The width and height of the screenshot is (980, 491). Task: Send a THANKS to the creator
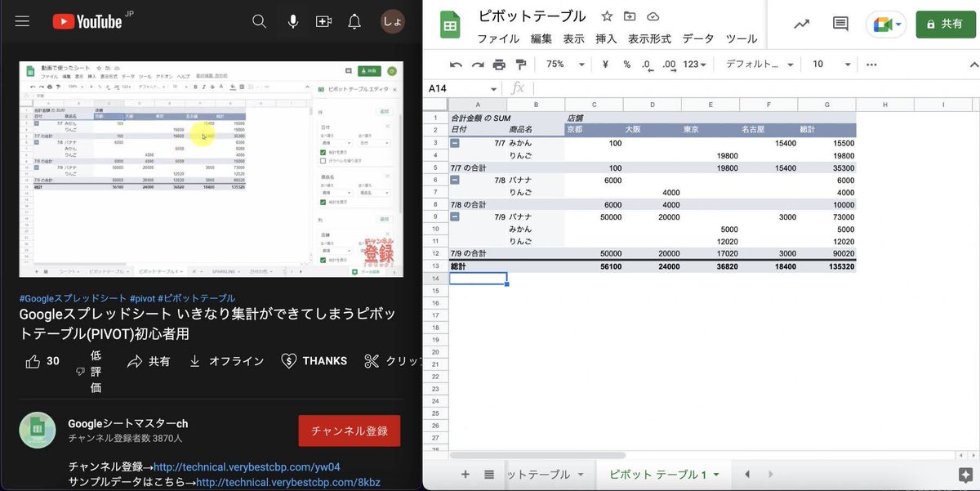(314, 361)
